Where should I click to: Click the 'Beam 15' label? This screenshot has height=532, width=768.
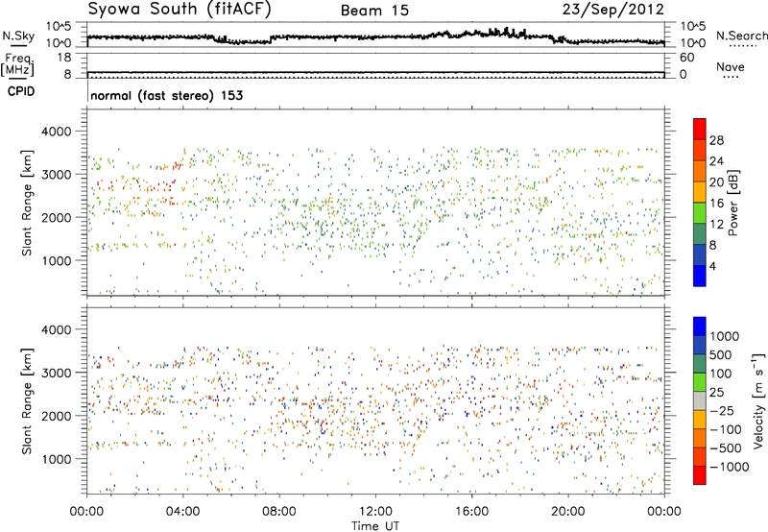(x=374, y=11)
